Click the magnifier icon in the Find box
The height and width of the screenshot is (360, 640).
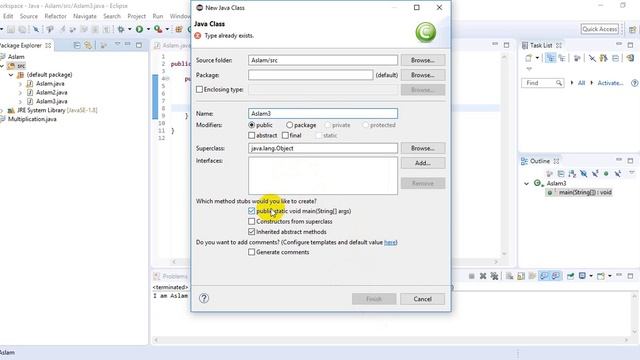click(559, 83)
